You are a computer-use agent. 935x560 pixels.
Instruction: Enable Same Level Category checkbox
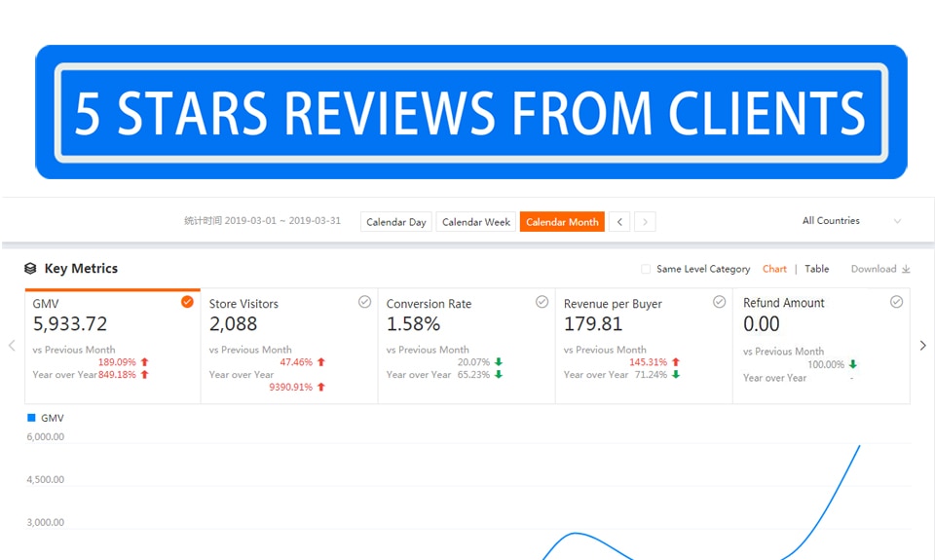646,269
